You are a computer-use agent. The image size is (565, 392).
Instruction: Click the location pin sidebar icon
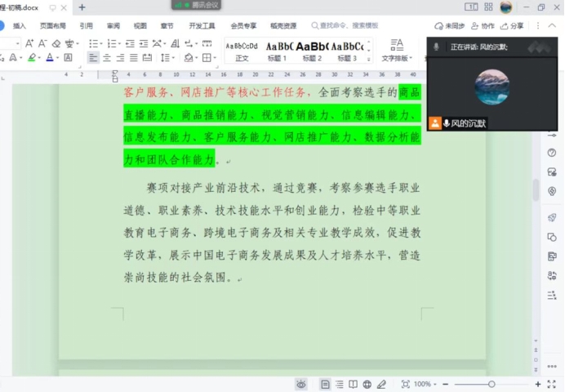coord(552,191)
